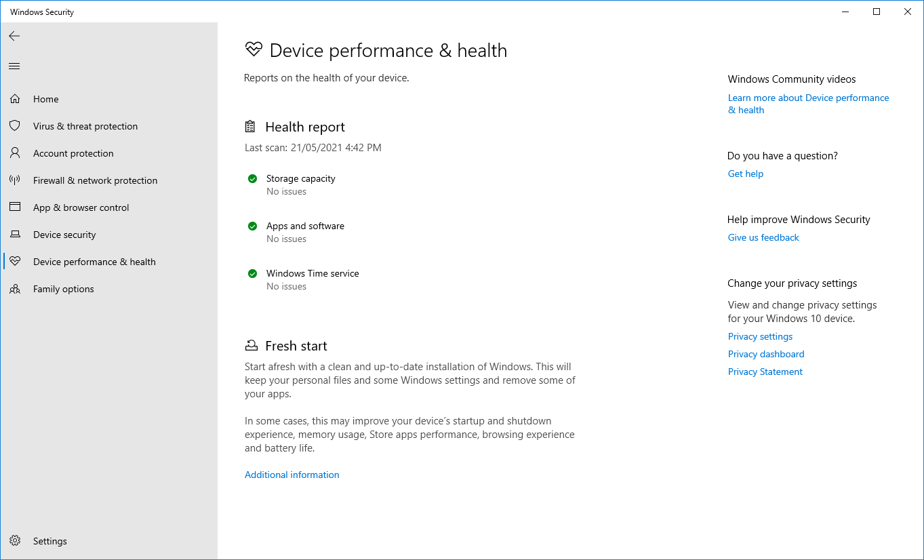Open the Get help link

(745, 174)
